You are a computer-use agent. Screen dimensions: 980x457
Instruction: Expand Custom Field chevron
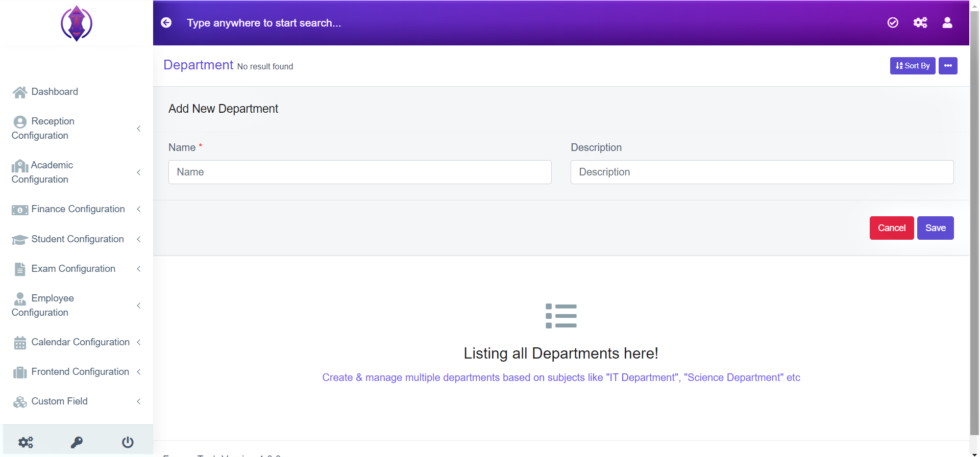(139, 401)
